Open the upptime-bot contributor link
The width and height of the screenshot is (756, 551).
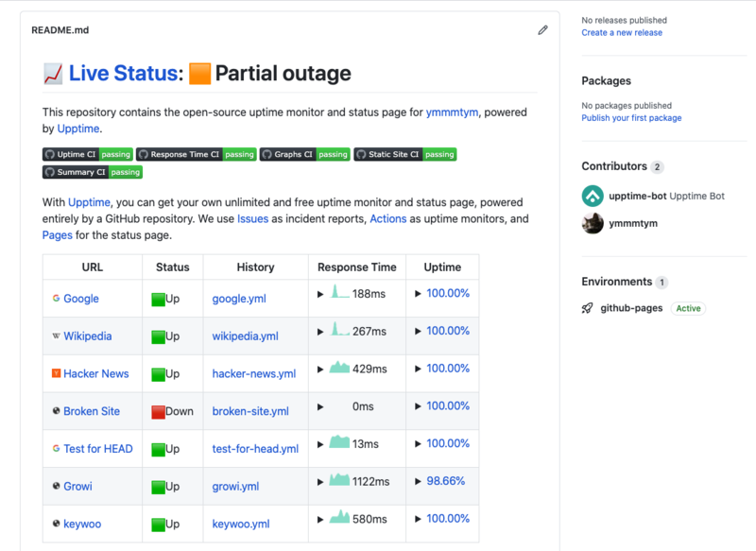[637, 196]
